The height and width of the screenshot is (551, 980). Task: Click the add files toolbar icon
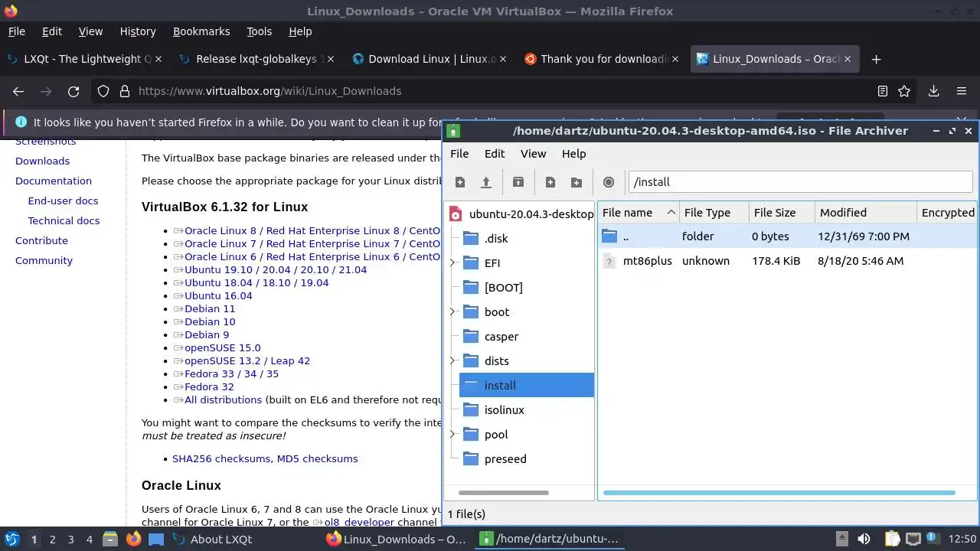point(550,182)
